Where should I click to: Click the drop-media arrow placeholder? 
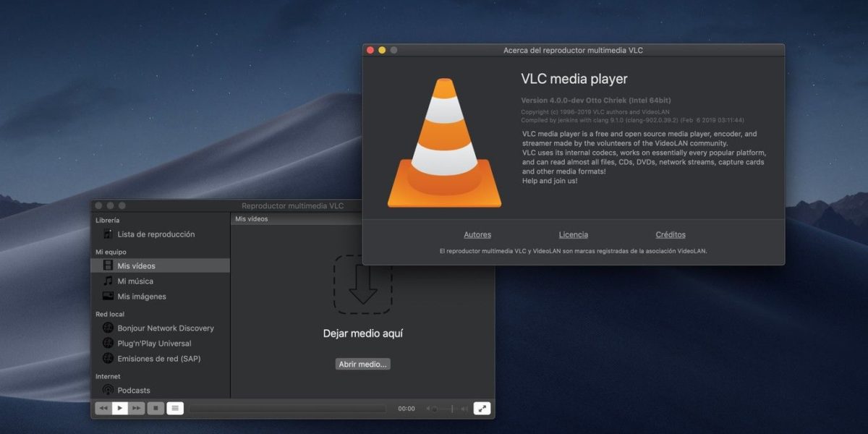(x=363, y=284)
